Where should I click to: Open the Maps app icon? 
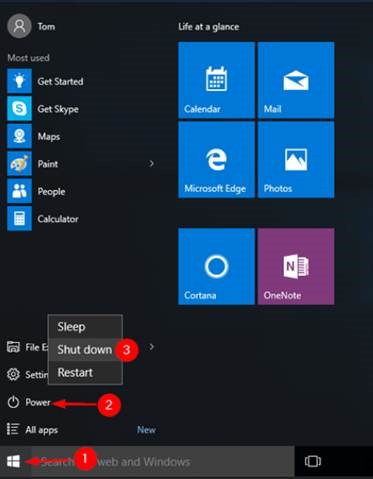click(19, 136)
